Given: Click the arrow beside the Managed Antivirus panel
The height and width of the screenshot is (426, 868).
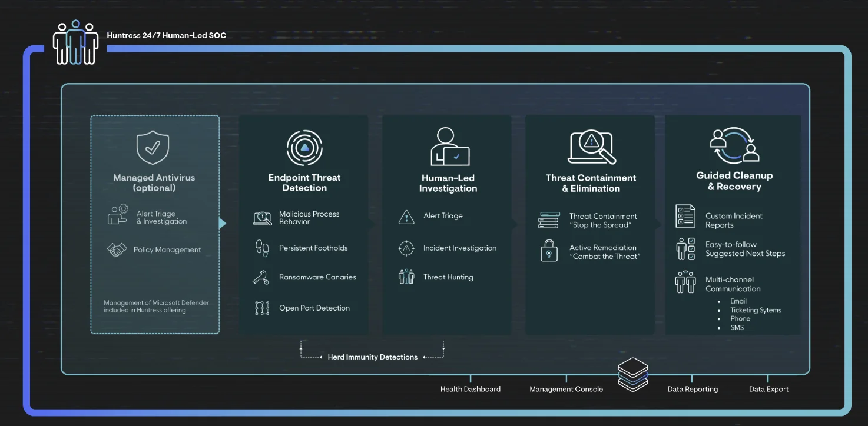Looking at the screenshot, I should (x=223, y=224).
